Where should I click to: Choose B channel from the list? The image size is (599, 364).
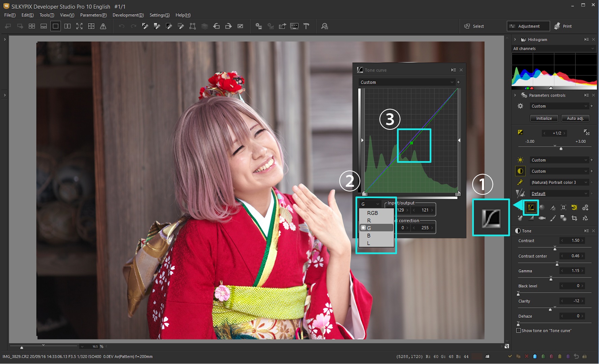[x=376, y=236]
